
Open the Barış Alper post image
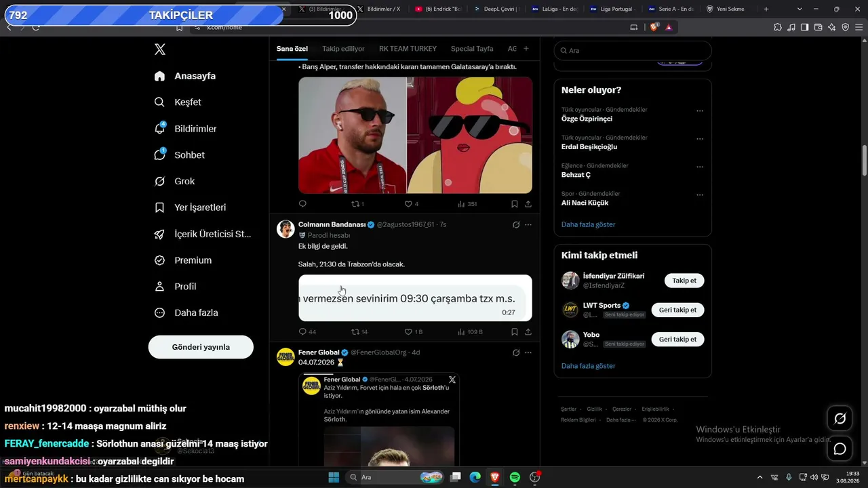(x=415, y=136)
